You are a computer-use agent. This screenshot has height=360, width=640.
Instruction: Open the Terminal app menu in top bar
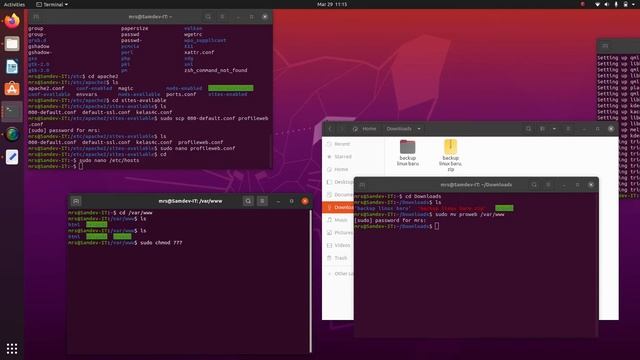point(52,4)
